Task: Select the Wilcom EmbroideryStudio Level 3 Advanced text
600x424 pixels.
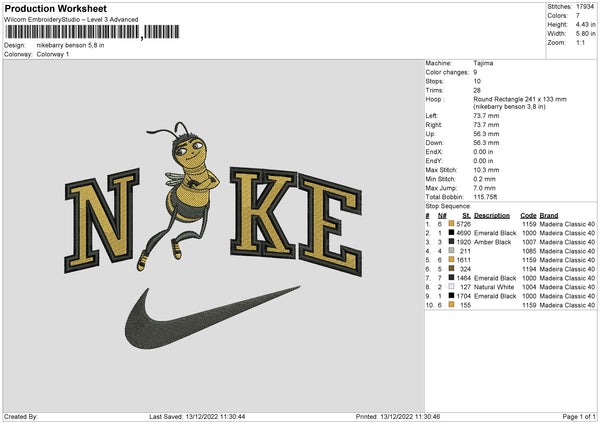Action: pyautogui.click(x=71, y=20)
